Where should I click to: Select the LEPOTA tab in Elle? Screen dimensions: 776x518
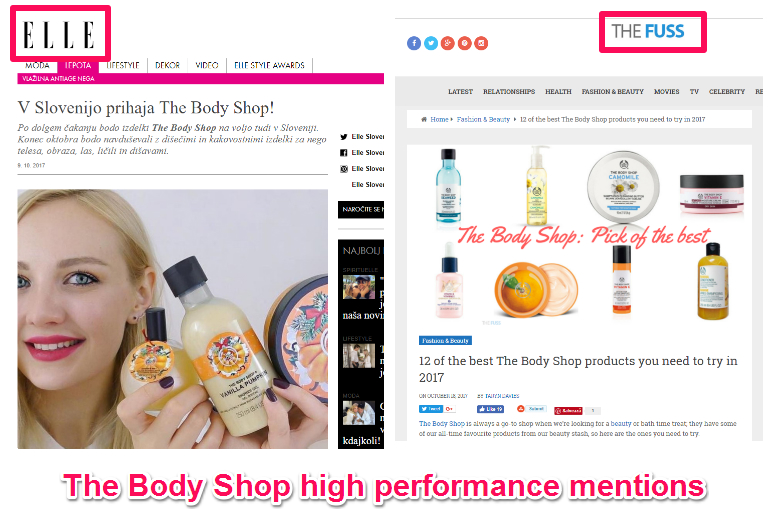click(78, 65)
